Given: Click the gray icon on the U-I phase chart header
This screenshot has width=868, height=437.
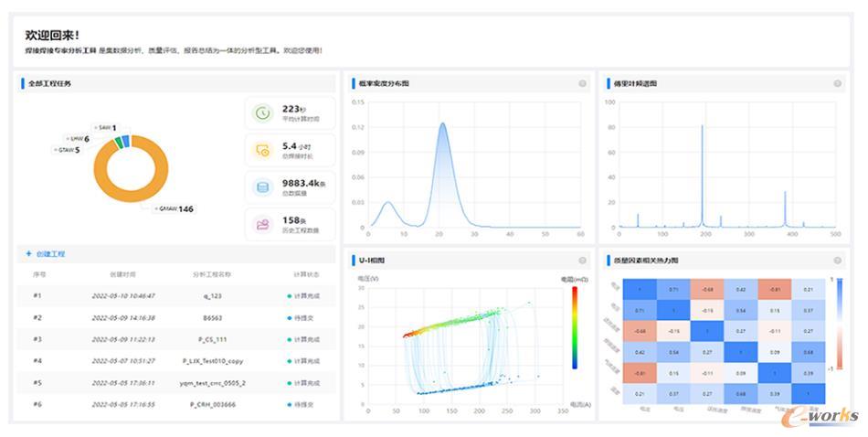Looking at the screenshot, I should 582,261.
